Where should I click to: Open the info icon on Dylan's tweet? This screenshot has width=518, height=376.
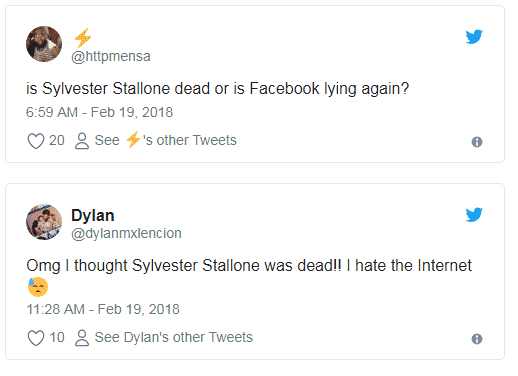coord(477,339)
